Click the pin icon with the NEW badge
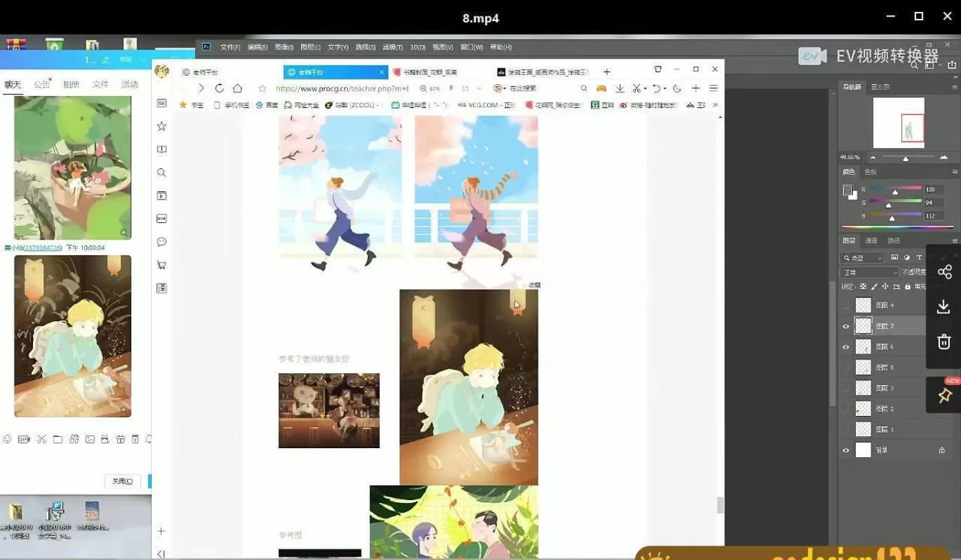Viewport: 961px width, 560px height. point(944,396)
